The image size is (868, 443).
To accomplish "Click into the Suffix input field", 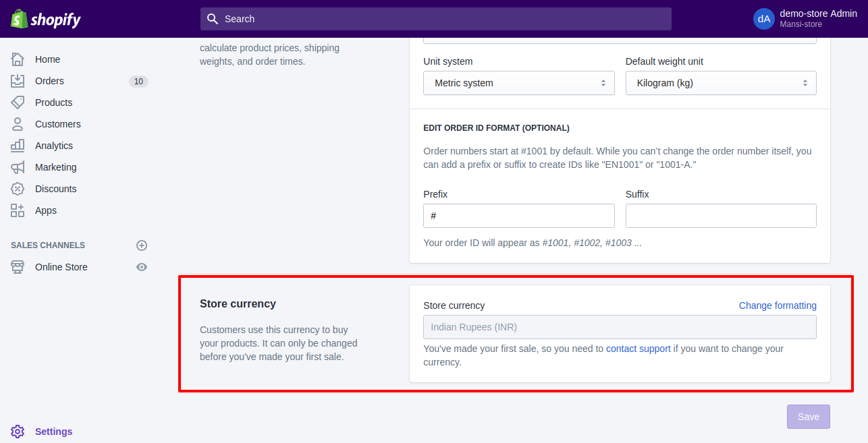I will point(721,216).
